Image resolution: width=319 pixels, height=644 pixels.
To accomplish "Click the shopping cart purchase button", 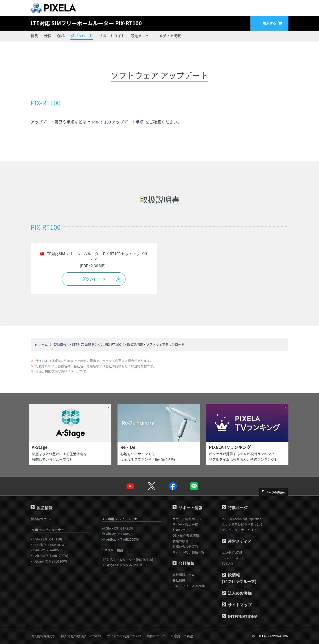I will point(269,23).
